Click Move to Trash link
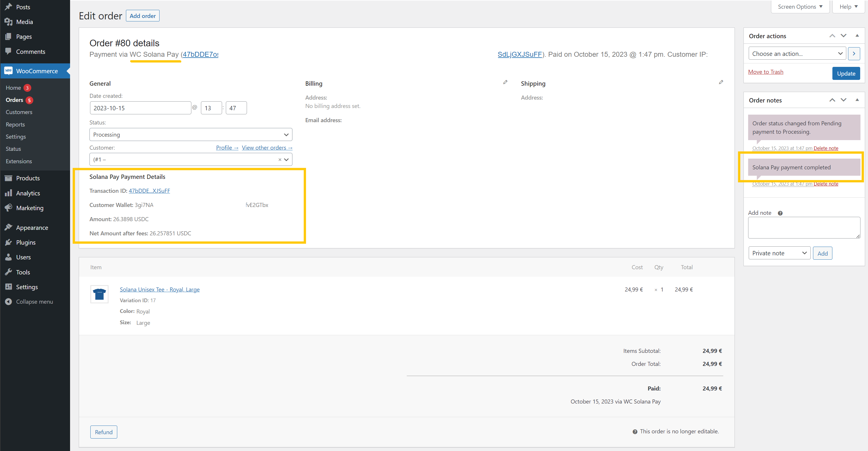 pyautogui.click(x=765, y=72)
